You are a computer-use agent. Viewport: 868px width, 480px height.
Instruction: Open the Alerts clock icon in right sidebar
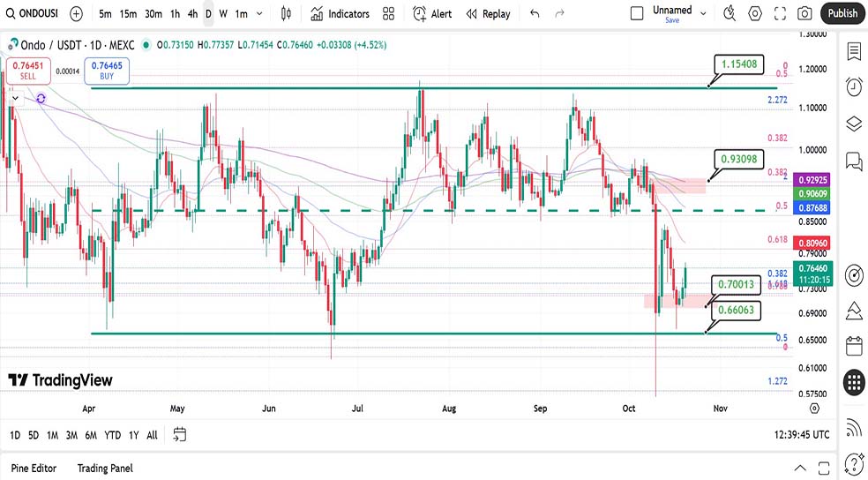pyautogui.click(x=853, y=86)
